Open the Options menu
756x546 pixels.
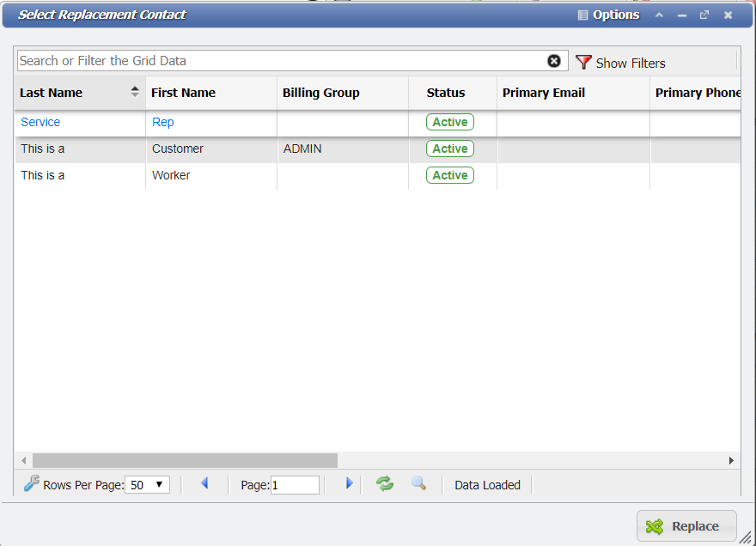click(x=615, y=15)
